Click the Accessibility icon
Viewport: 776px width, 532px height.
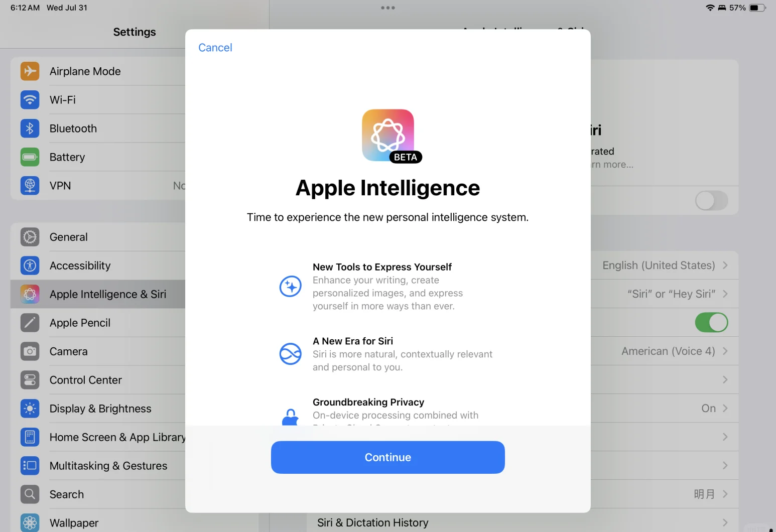coord(30,265)
